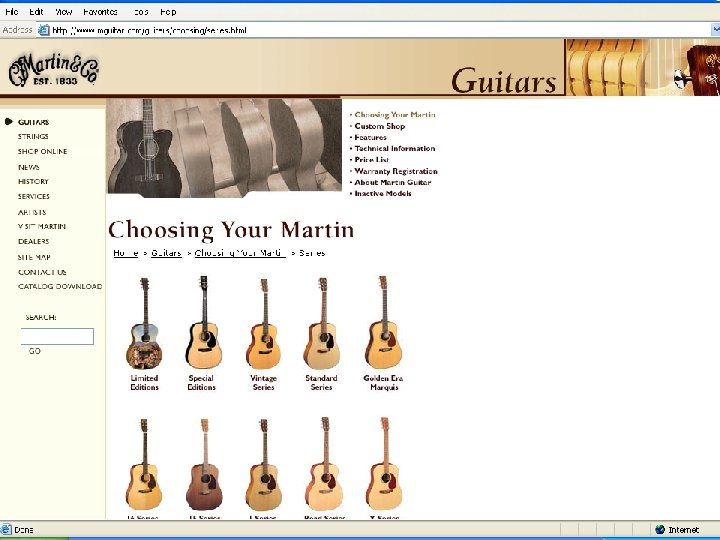Click the Vintage Series text label
This screenshot has width=720, height=540.
coord(264,382)
